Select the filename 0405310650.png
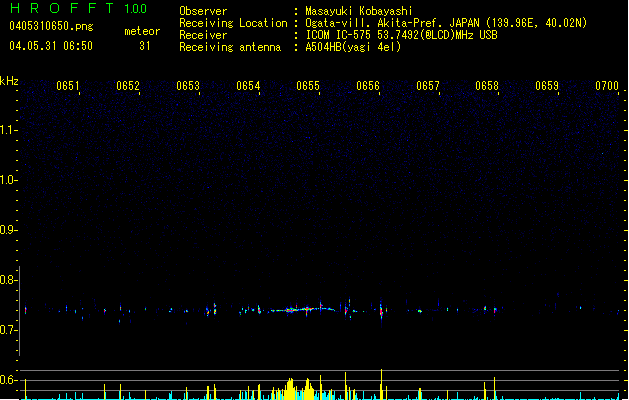This screenshot has width=629, height=400. tap(51, 26)
